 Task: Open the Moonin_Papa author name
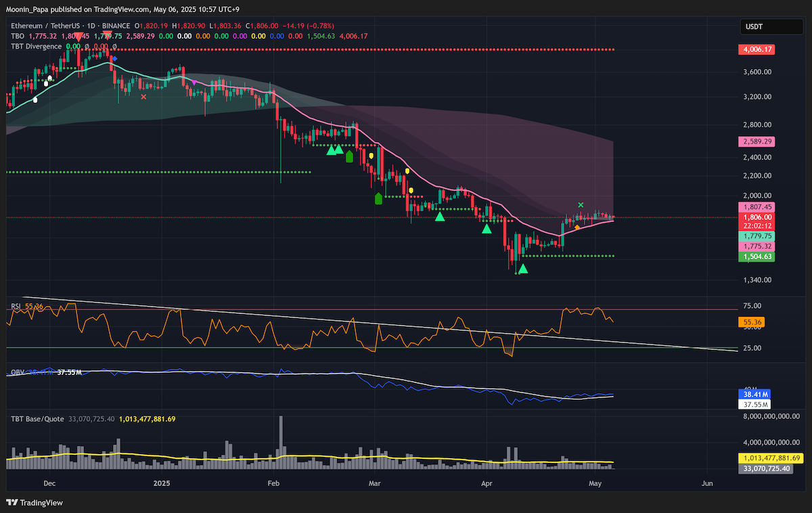coord(26,9)
